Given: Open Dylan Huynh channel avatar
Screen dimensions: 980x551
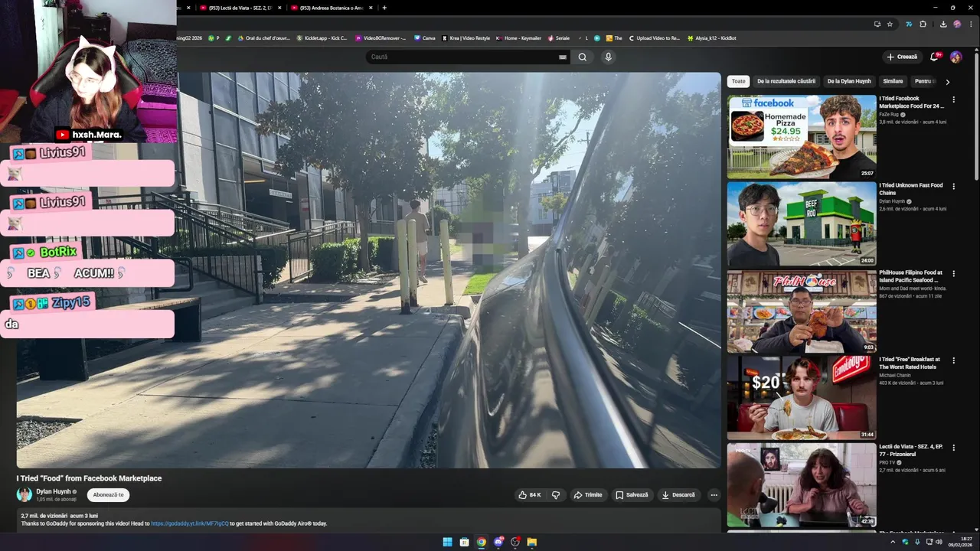Looking at the screenshot, I should point(24,494).
